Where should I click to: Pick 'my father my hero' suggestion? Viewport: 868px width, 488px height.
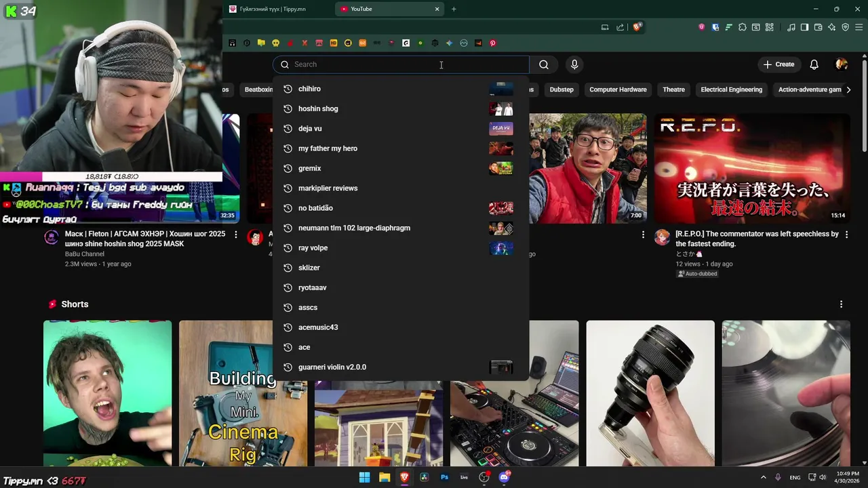[x=400, y=148]
